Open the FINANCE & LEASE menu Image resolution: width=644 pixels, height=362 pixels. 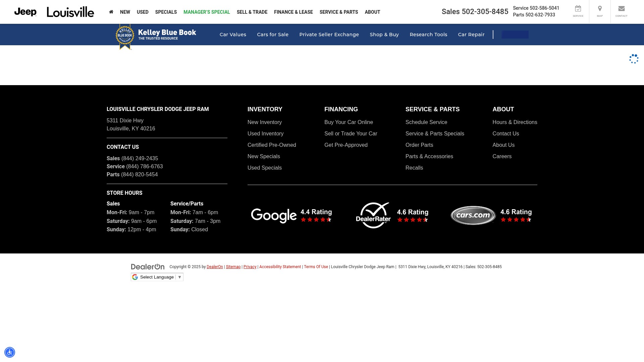(x=293, y=12)
